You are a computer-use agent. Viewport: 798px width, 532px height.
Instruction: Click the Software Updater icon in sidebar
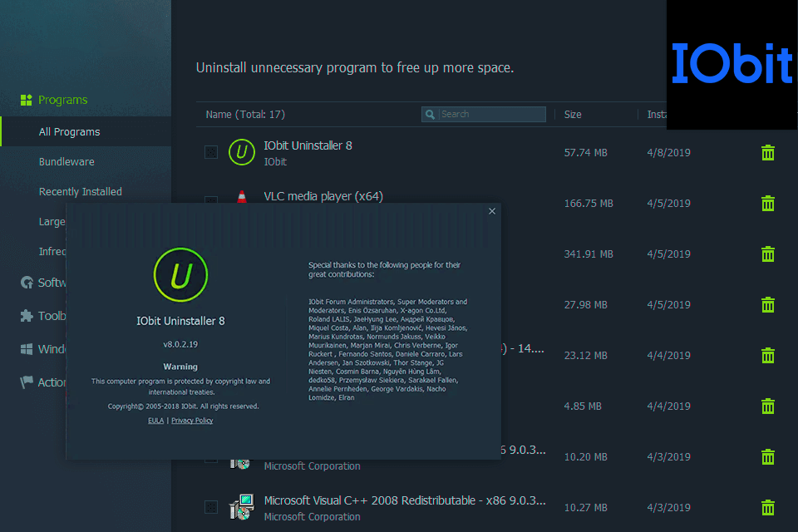click(27, 283)
